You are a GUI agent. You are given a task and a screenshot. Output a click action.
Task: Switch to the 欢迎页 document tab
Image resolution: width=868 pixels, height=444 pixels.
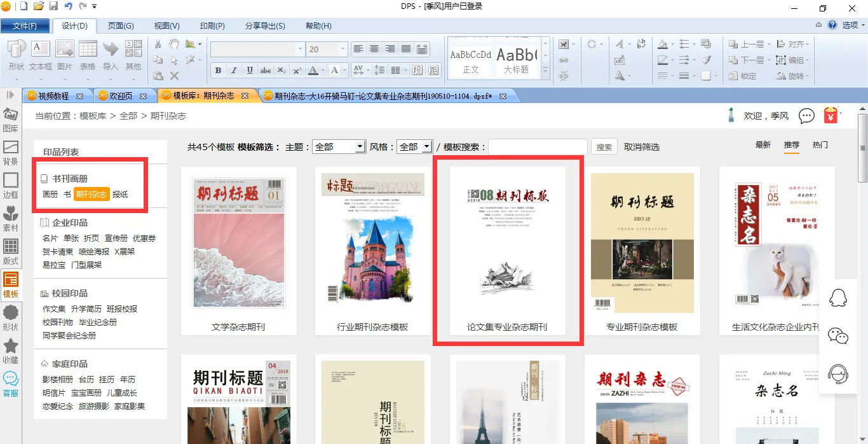point(120,96)
